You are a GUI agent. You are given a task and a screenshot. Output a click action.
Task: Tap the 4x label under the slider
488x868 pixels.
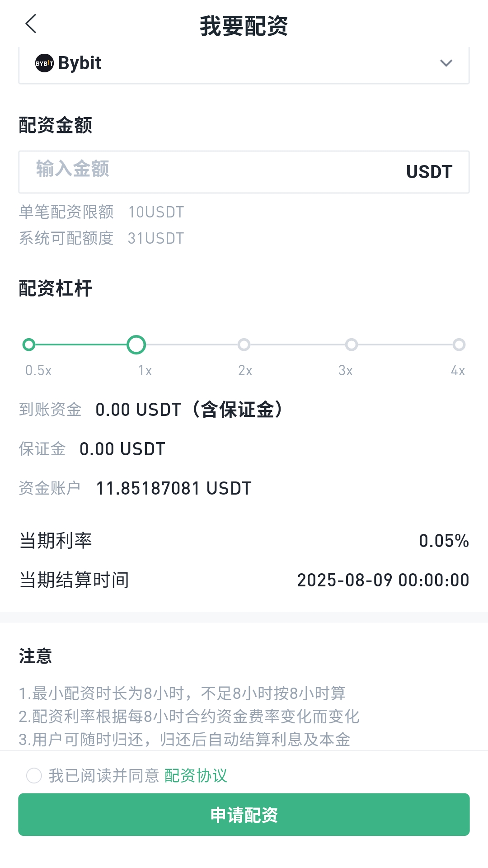pos(458,371)
